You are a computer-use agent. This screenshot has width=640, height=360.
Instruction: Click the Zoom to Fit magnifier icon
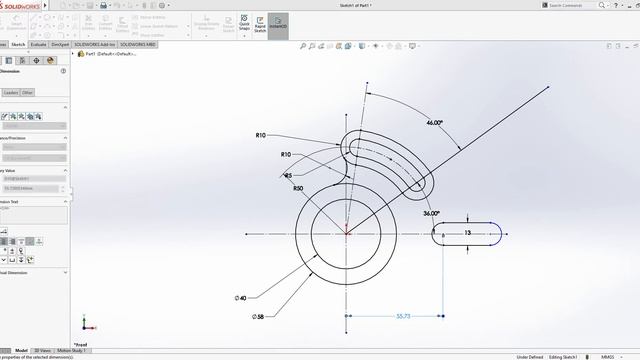coord(303,46)
